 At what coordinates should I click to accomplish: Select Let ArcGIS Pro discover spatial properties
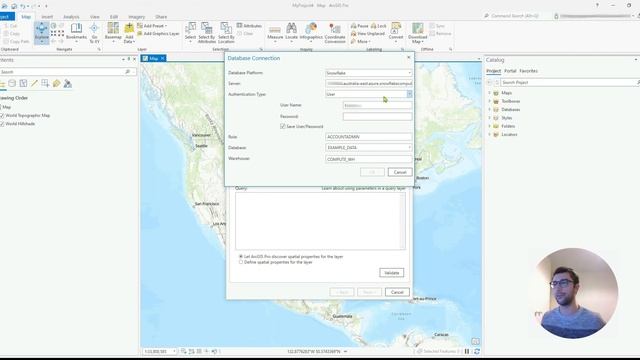(241, 256)
